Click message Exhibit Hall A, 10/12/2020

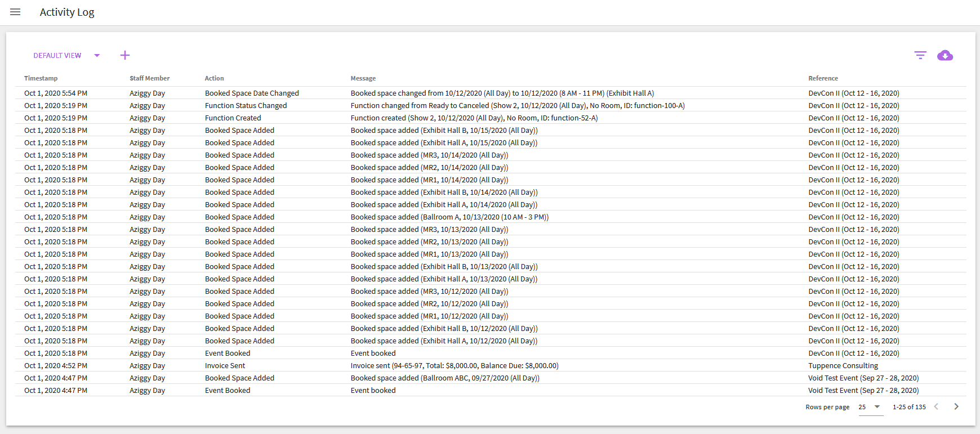(x=444, y=341)
